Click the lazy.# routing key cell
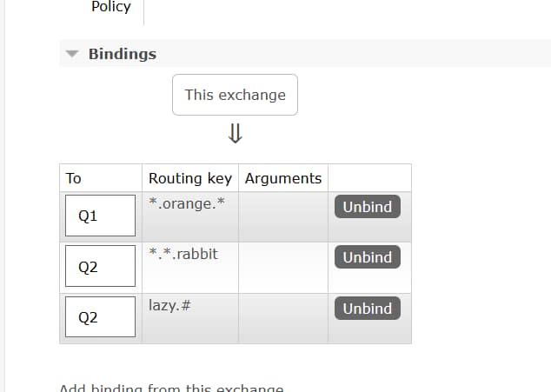Image resolution: width=551 pixels, height=392 pixels. click(x=169, y=305)
